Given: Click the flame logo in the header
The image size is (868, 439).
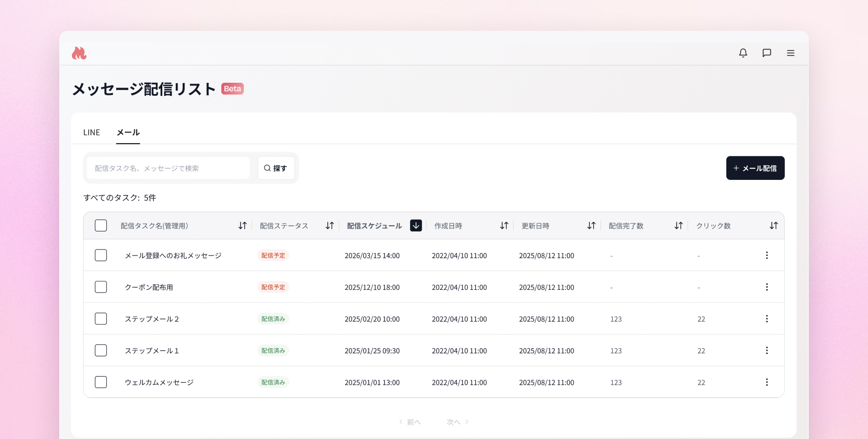Looking at the screenshot, I should point(79,53).
